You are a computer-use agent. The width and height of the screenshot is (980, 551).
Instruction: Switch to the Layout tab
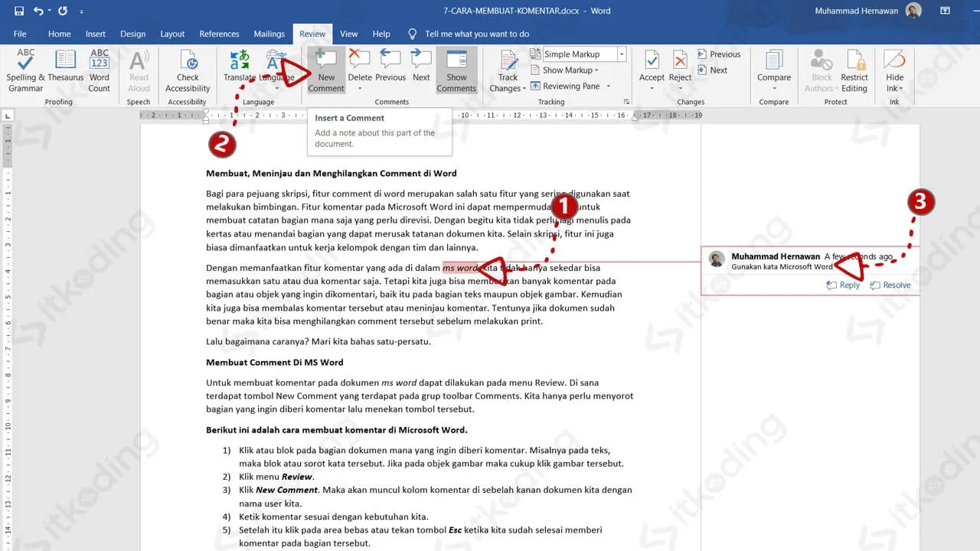tap(172, 34)
